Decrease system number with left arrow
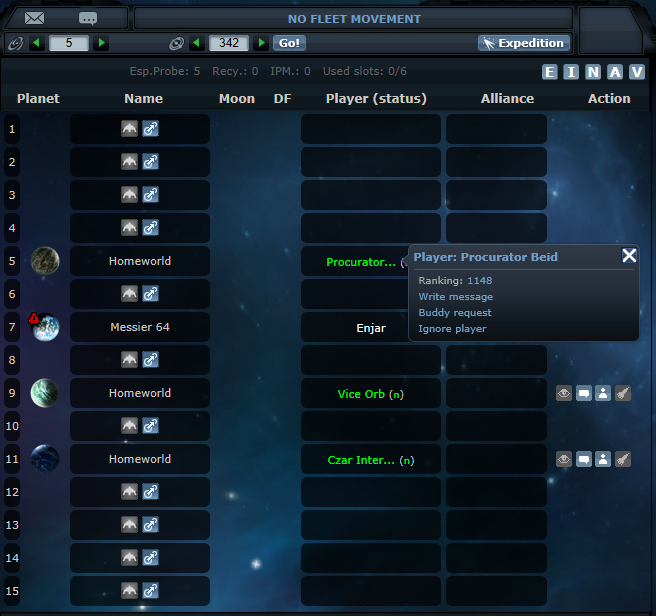The height and width of the screenshot is (616, 656). pos(196,43)
